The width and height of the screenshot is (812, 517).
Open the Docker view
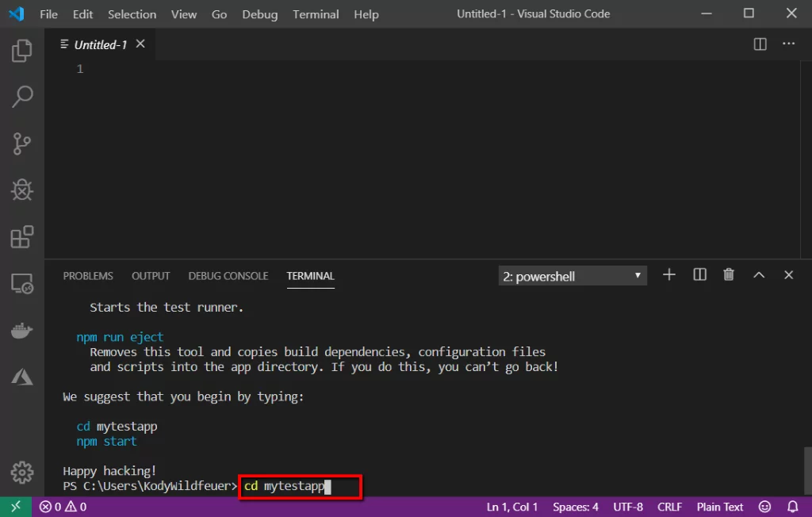(x=21, y=331)
